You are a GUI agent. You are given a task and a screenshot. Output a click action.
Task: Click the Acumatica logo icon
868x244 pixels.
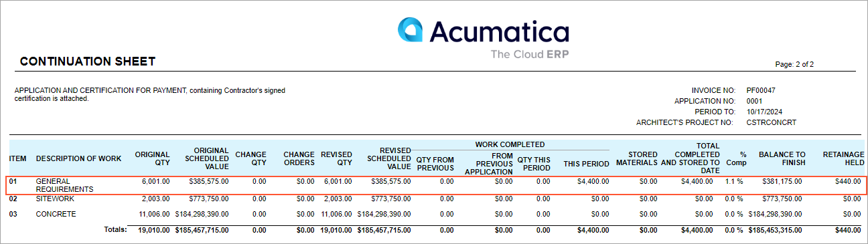(x=411, y=30)
